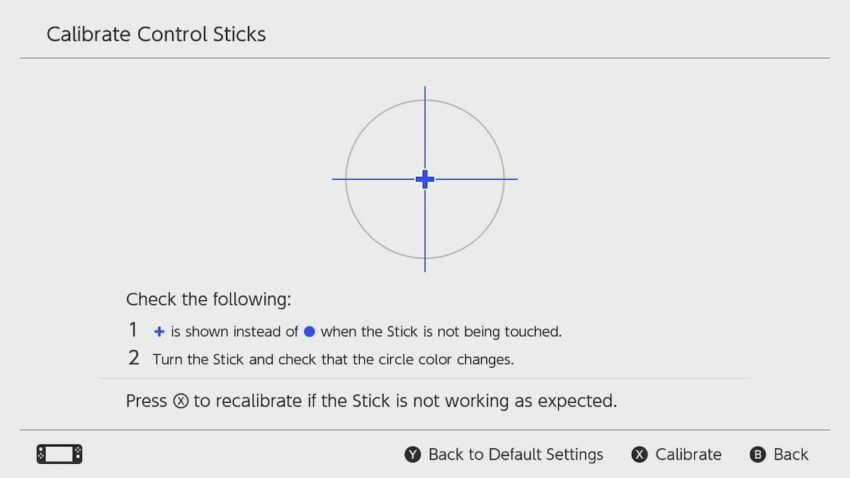Click the blue plus cursor at crosshair center
This screenshot has width=850, height=478.
425,179
